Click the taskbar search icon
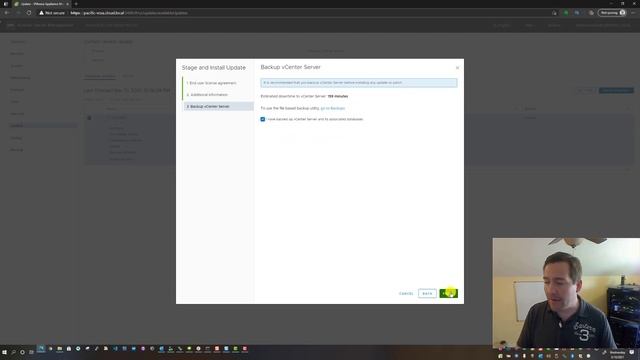 (13, 352)
